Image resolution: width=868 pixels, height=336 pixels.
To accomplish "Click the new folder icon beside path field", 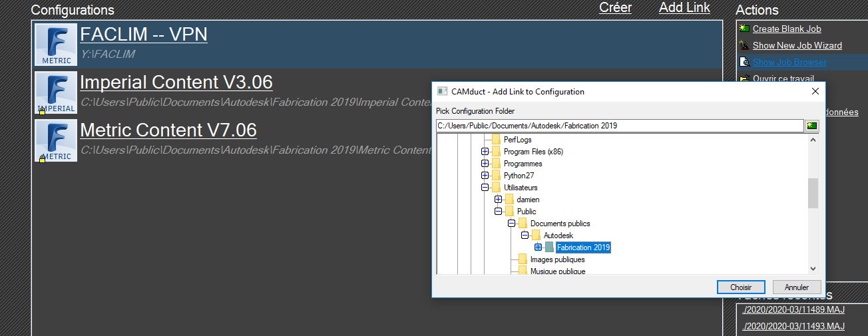I will [x=811, y=126].
